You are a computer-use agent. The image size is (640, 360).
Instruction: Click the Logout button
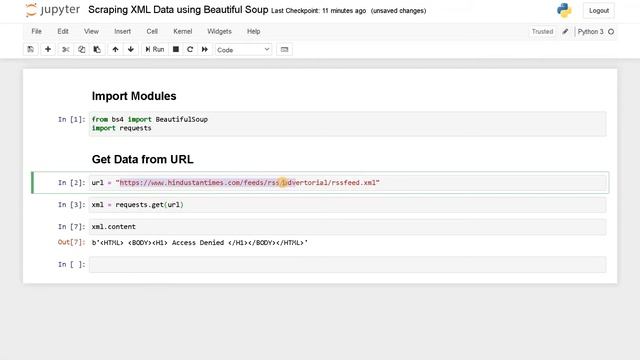click(599, 11)
